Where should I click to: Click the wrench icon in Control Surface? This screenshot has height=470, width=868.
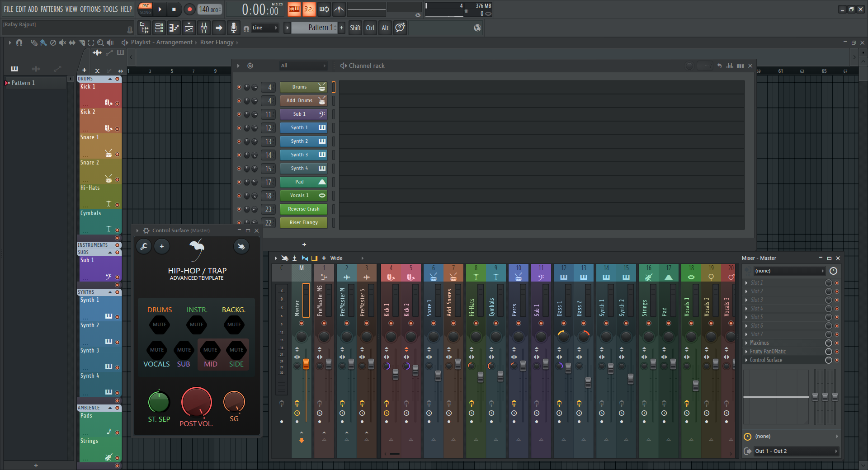(144, 246)
